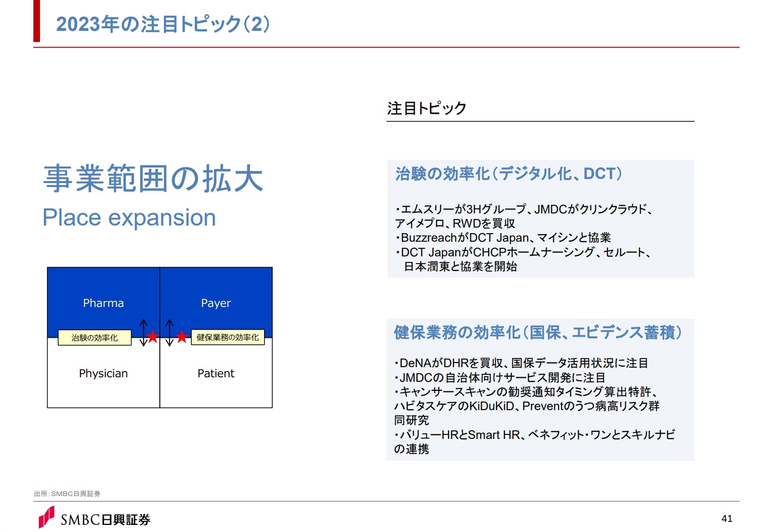Viewport: 774px width, 532px height.
Task: Click the Physician quadrant label
Action: (x=103, y=373)
